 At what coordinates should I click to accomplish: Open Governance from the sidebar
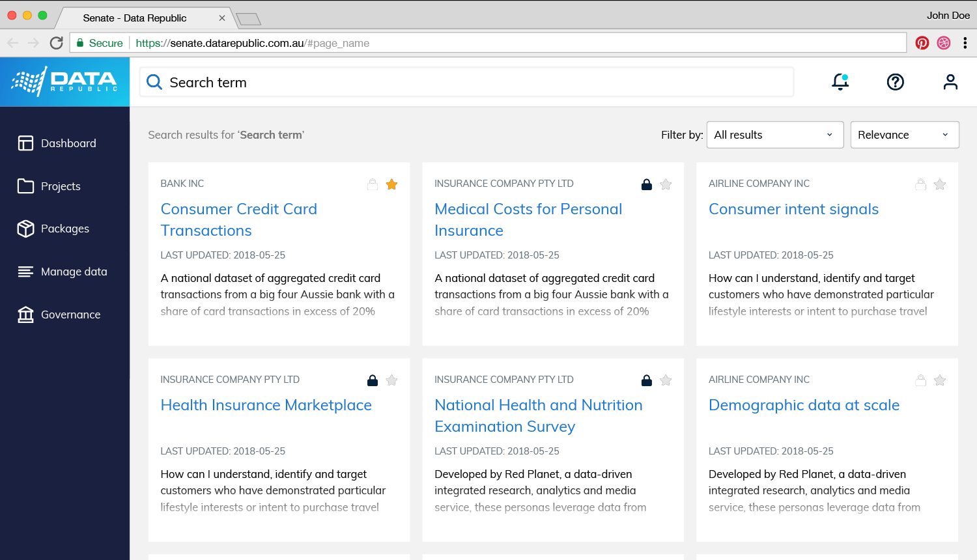point(70,315)
